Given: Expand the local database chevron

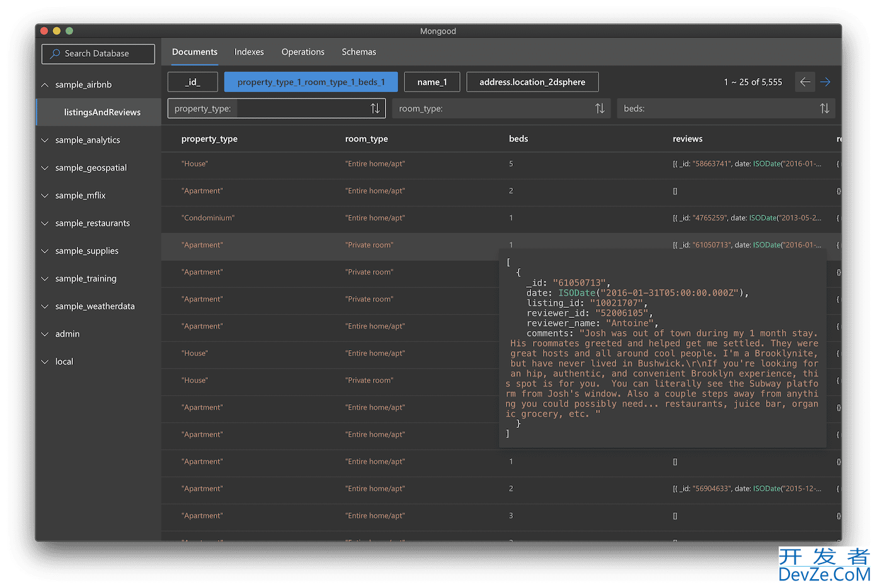Looking at the screenshot, I should (x=45, y=361).
